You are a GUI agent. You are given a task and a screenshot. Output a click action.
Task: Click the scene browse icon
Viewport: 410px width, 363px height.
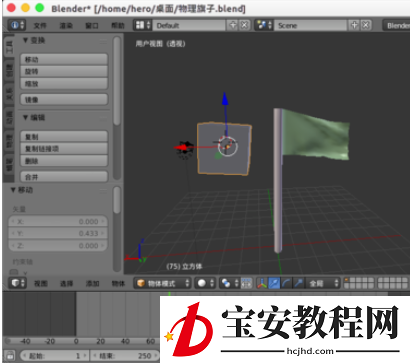[264, 25]
